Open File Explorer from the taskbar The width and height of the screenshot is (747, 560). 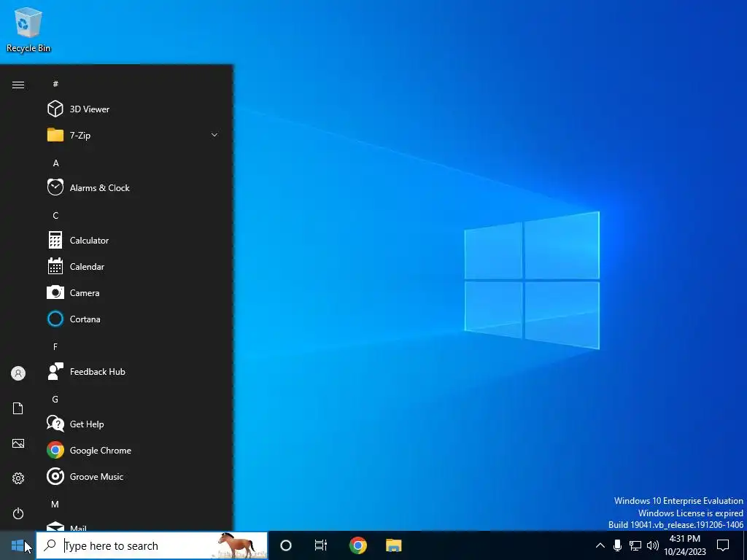coord(393,545)
